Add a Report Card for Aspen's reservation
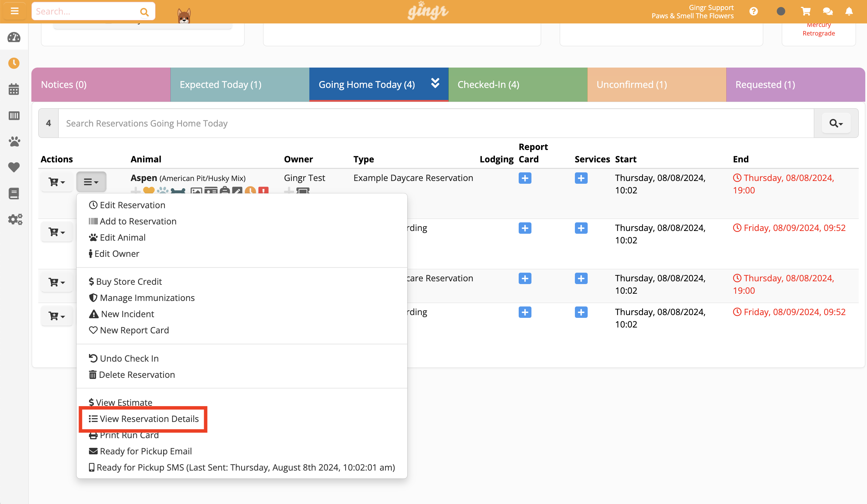Screen dimensions: 867x504 pos(525,178)
